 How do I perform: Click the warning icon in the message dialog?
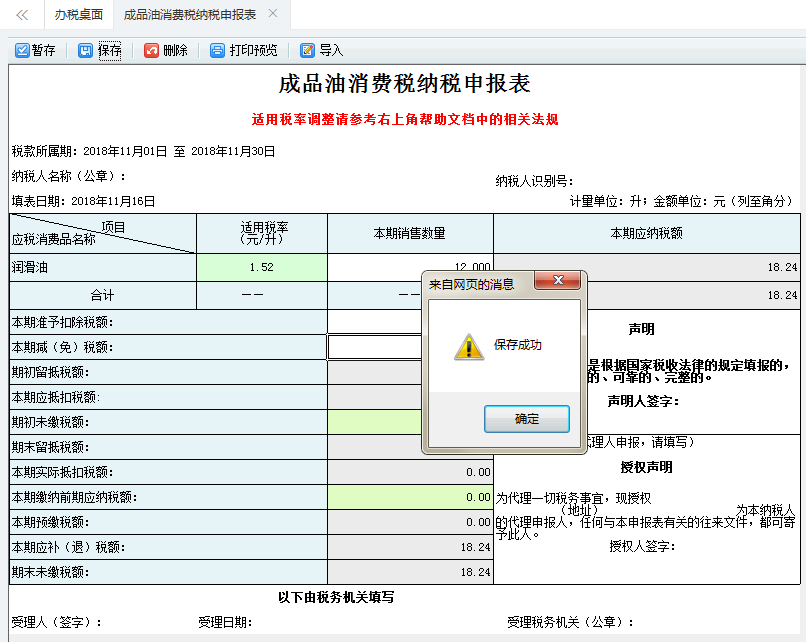click(468, 346)
